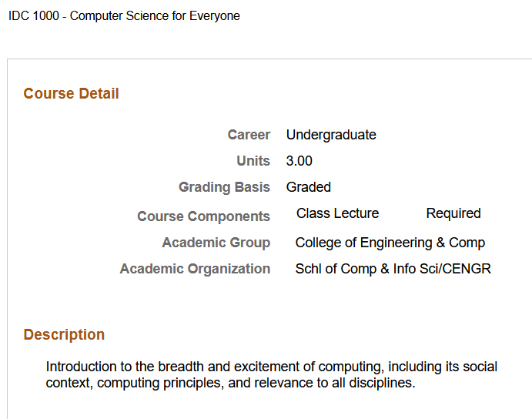Select the 3.00 units value
This screenshot has height=419, width=532.
click(299, 161)
